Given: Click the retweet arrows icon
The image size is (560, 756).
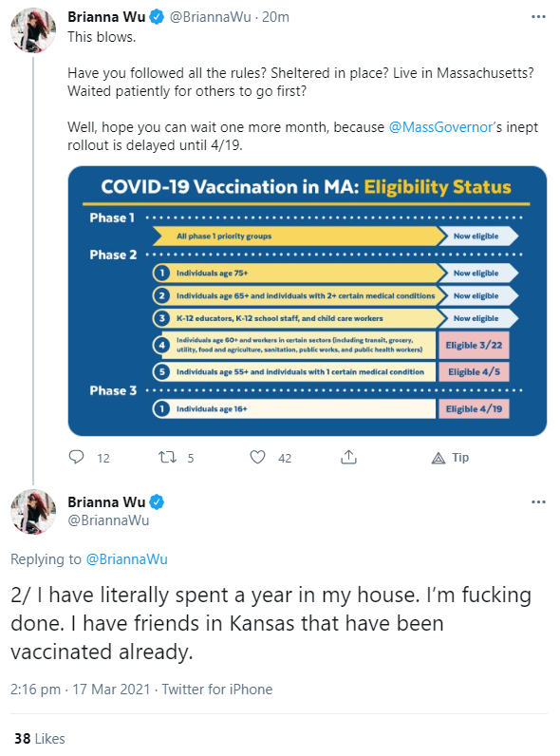Looking at the screenshot, I should pos(167,457).
